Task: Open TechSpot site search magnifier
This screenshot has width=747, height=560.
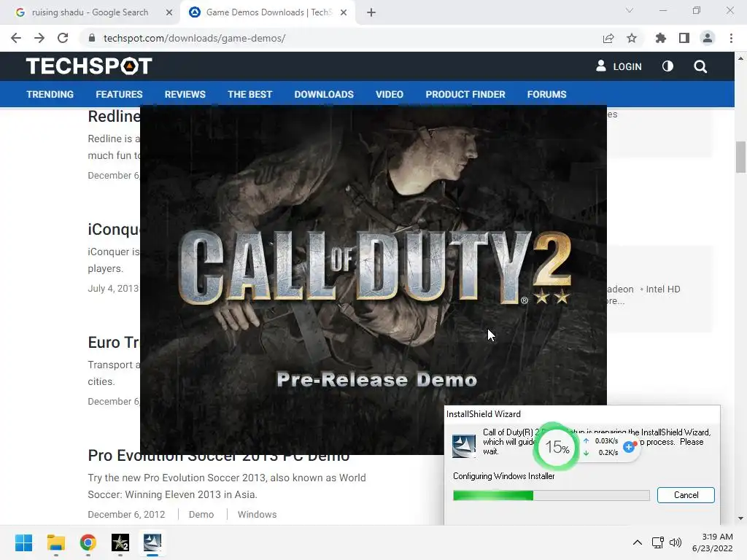Action: point(700,66)
